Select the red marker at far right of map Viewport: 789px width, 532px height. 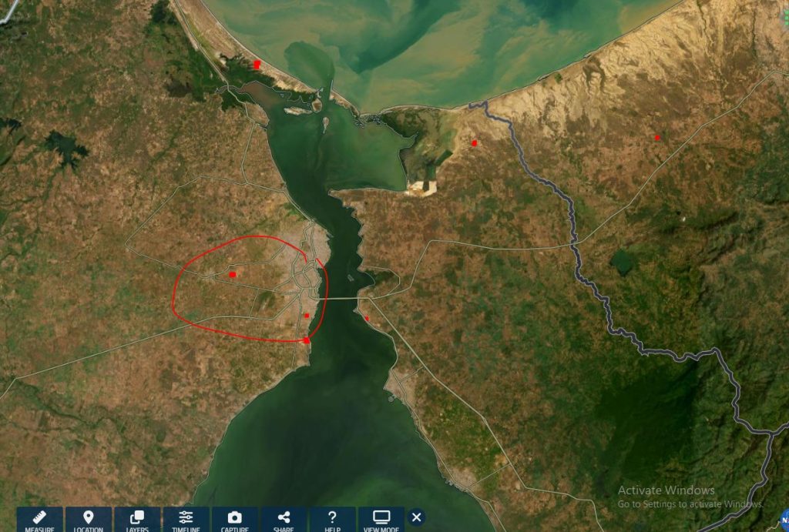tap(657, 137)
